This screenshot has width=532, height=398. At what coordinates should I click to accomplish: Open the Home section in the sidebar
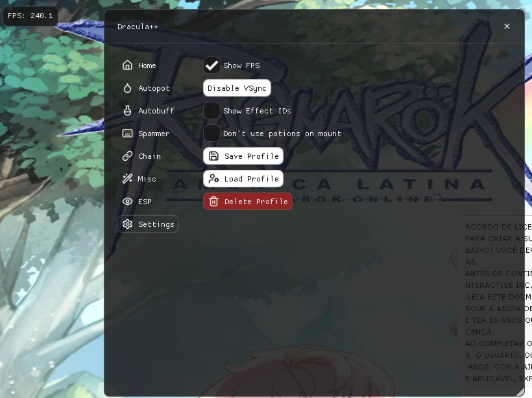(x=139, y=65)
